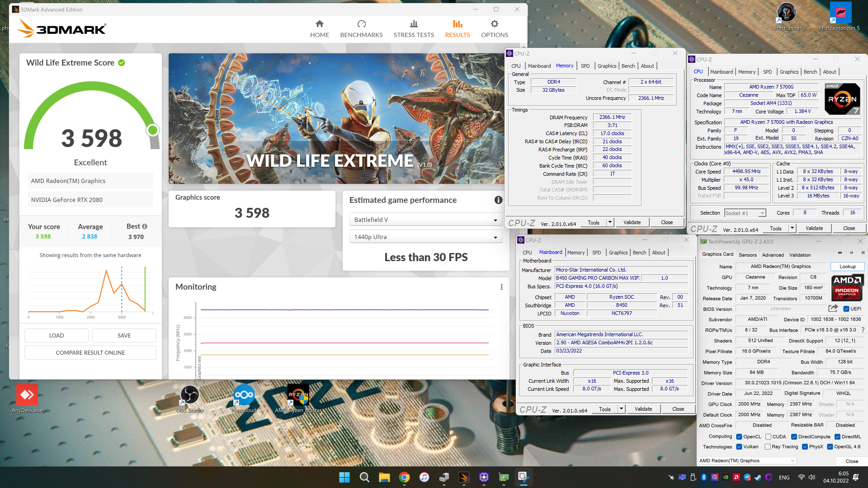Click Validate in the CPU-Z Memory window

[x=632, y=222]
